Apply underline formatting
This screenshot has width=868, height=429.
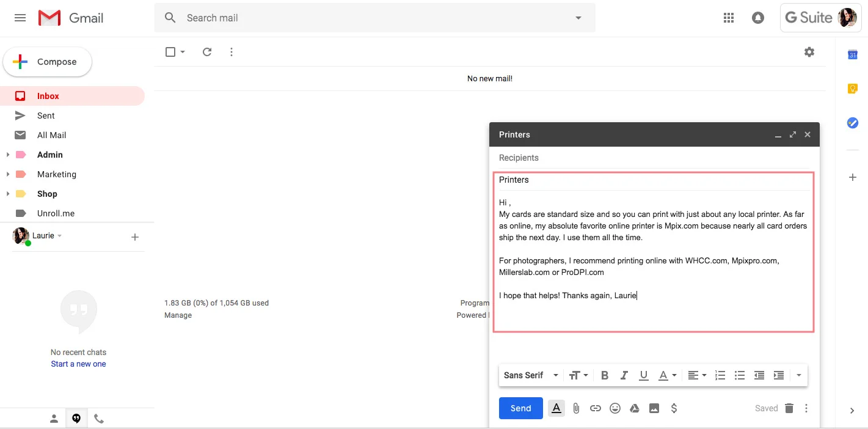coord(643,375)
